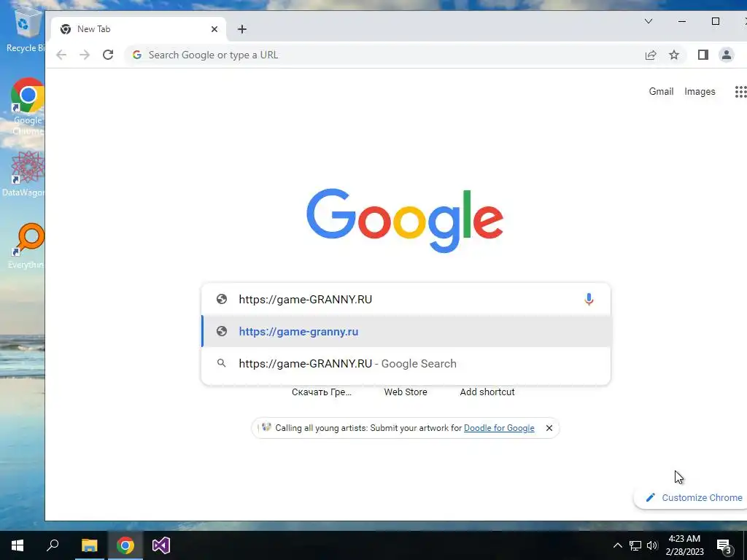Open the Google Chrome desktop shortcut
Viewport: 747px width, 560px height.
27,106
